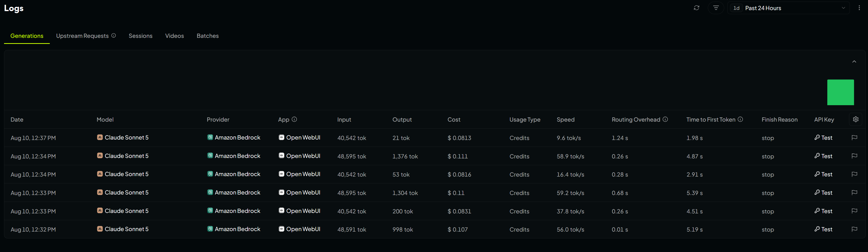Screen dimensions: 868x252
Task: Click the Speed column header
Action: 566,119
